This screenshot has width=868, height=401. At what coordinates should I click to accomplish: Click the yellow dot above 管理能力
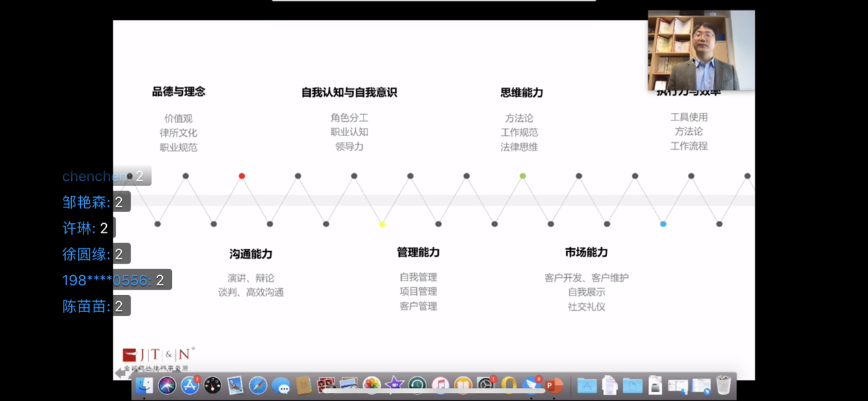click(x=382, y=224)
